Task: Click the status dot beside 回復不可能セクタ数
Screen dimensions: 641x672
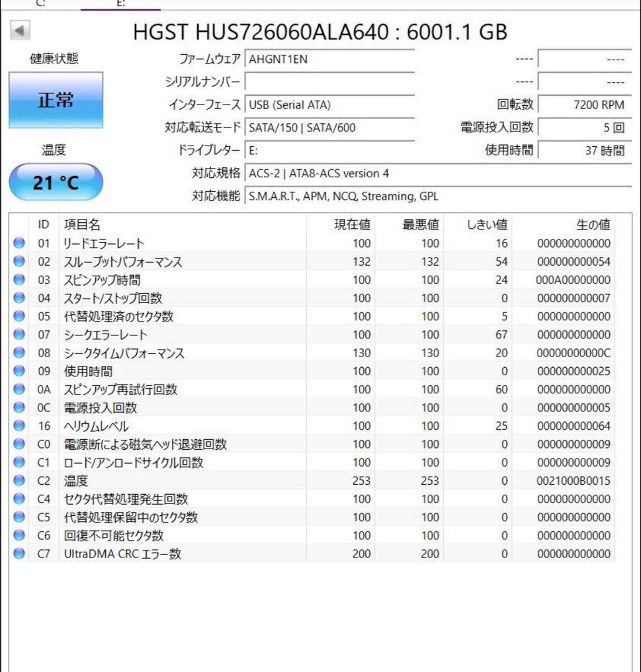Action: click(19, 535)
